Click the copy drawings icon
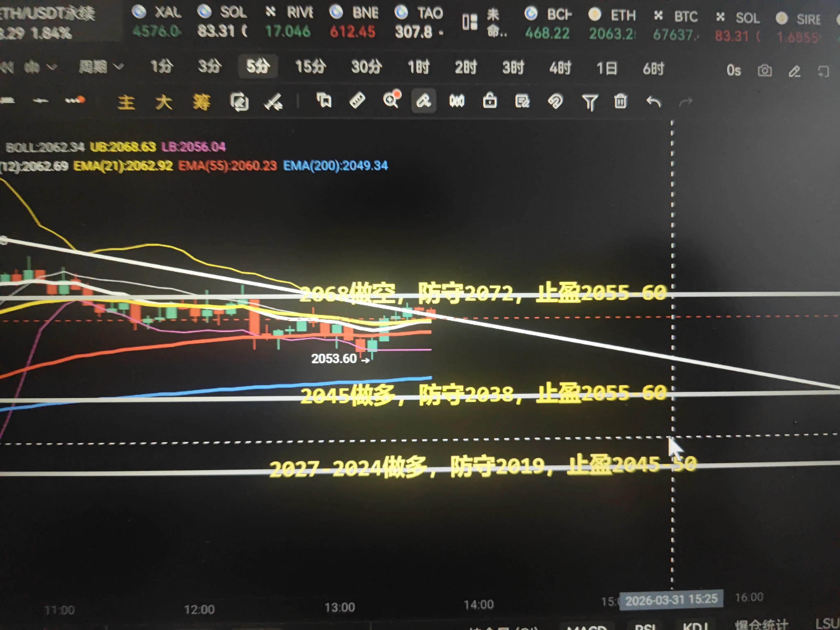Screen dimensions: 840x630 tap(324, 101)
